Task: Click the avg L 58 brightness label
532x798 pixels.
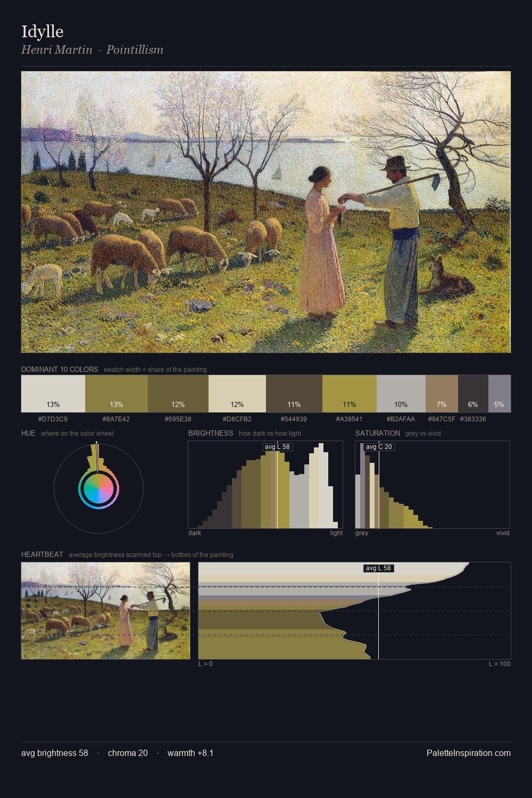Action: 278,447
